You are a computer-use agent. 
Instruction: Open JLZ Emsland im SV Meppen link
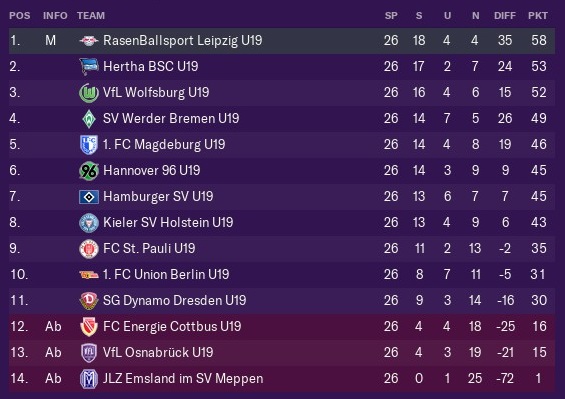(183, 378)
